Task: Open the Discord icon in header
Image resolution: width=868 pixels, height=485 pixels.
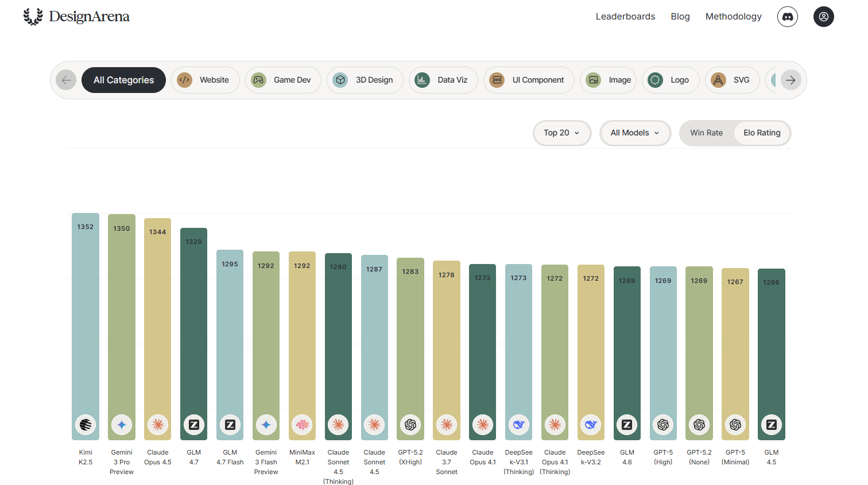Action: click(x=787, y=17)
